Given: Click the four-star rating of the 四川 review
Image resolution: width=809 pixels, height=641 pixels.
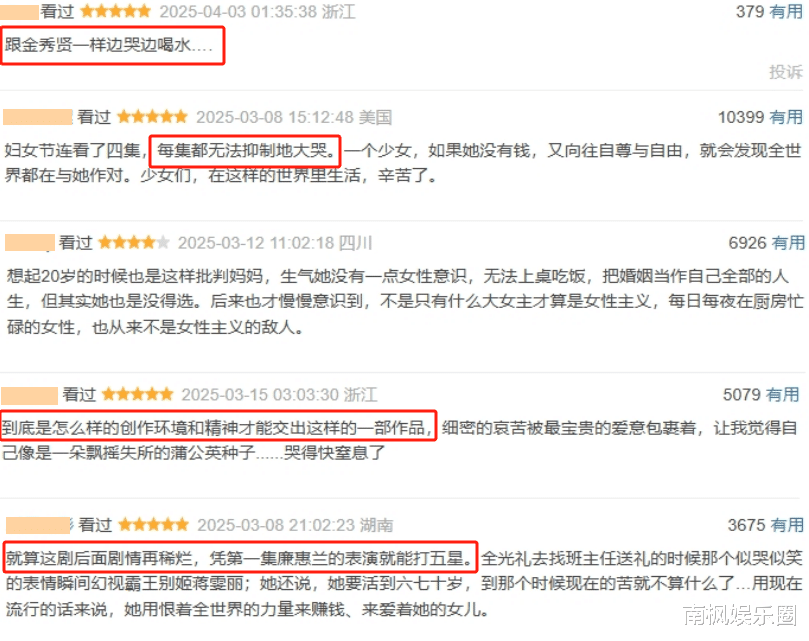Looking at the screenshot, I should point(134,242).
